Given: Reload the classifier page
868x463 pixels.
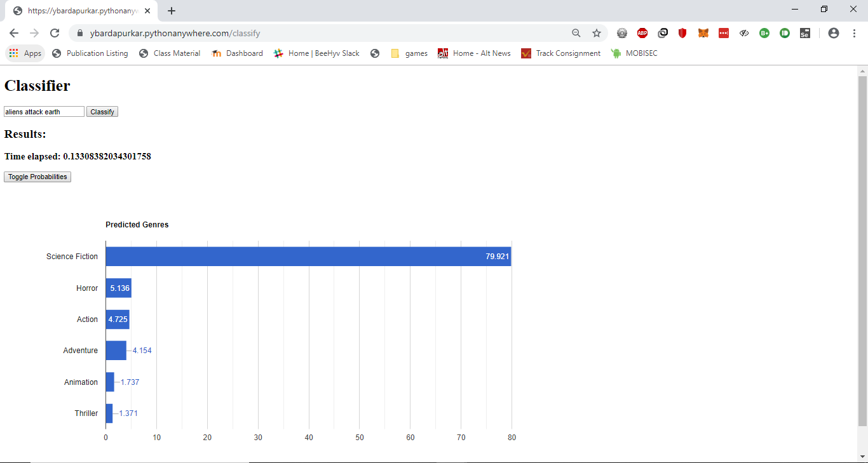Looking at the screenshot, I should (x=55, y=33).
